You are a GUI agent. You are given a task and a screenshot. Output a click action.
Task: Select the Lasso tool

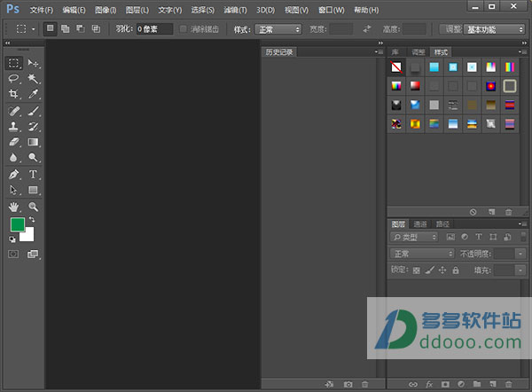click(13, 79)
